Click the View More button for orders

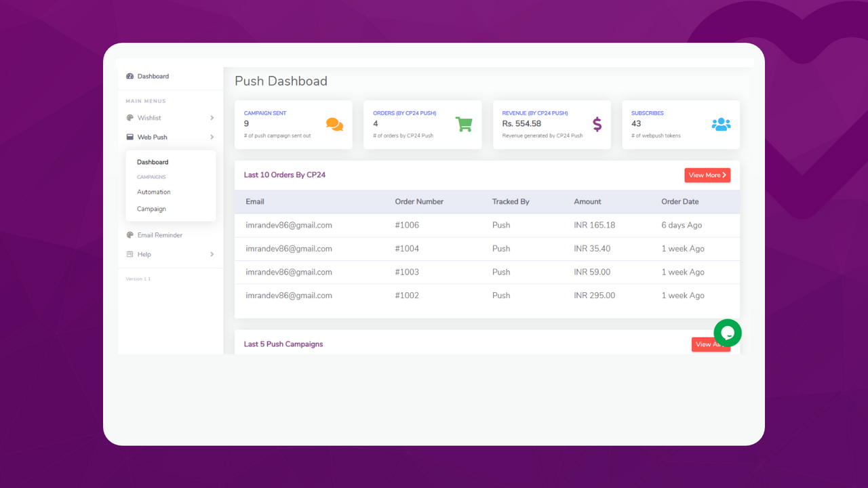coord(707,175)
